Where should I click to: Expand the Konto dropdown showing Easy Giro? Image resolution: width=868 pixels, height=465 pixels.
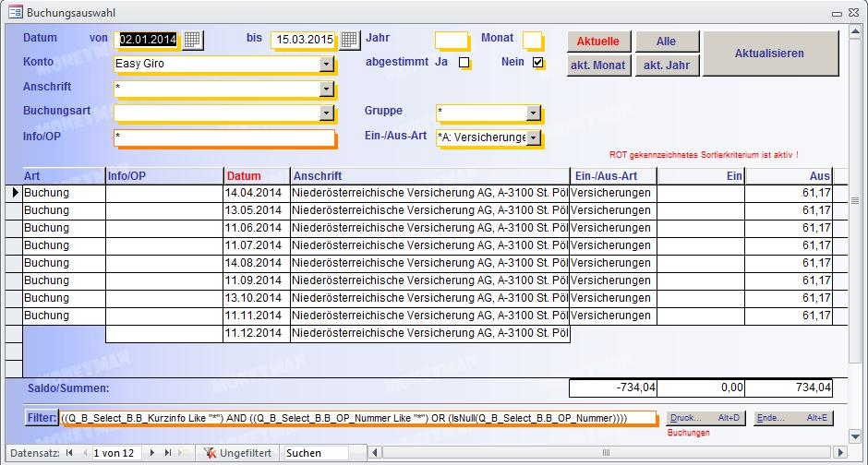click(x=326, y=65)
